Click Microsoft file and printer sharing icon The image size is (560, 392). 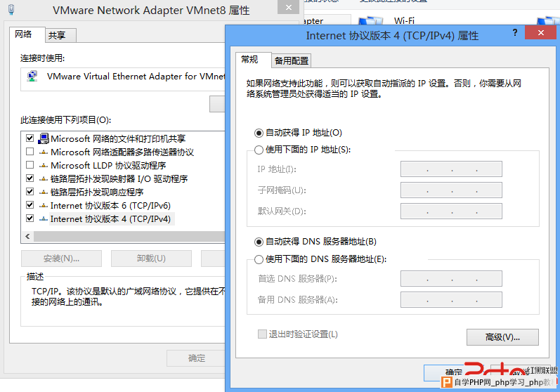[x=44, y=138]
